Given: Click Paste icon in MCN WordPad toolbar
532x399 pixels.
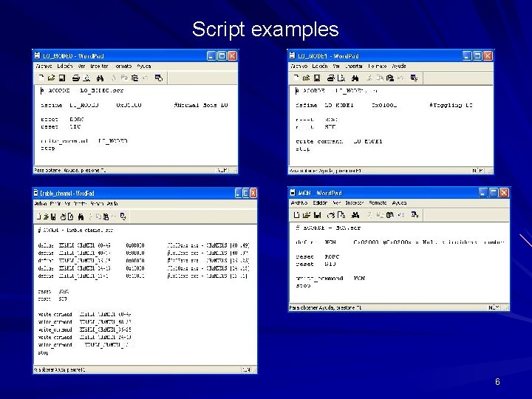Looking at the screenshot, I should 390,215.
